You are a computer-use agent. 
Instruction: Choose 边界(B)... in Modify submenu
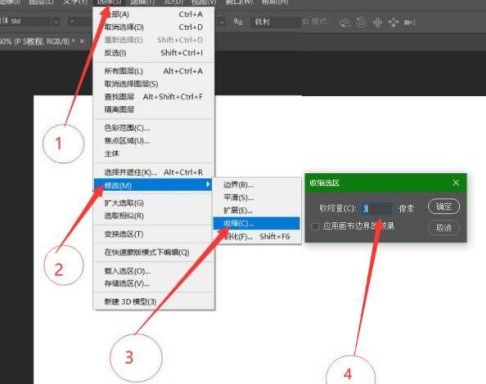(x=257, y=185)
